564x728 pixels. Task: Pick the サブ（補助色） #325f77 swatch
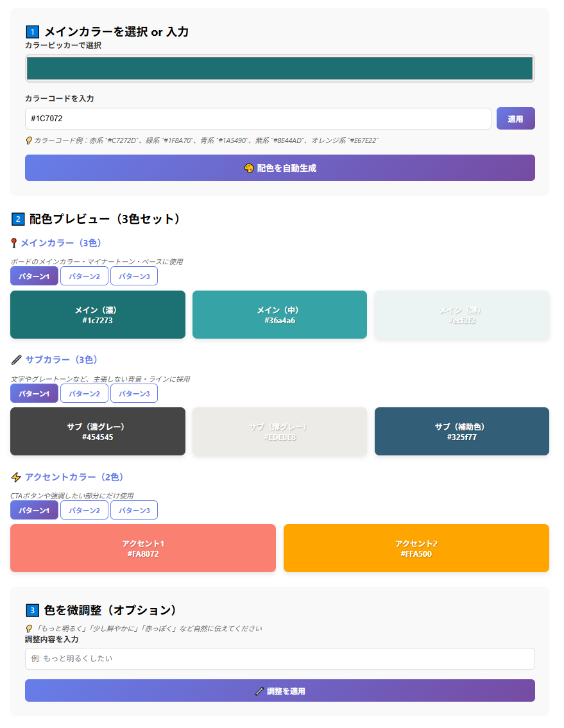(462, 432)
